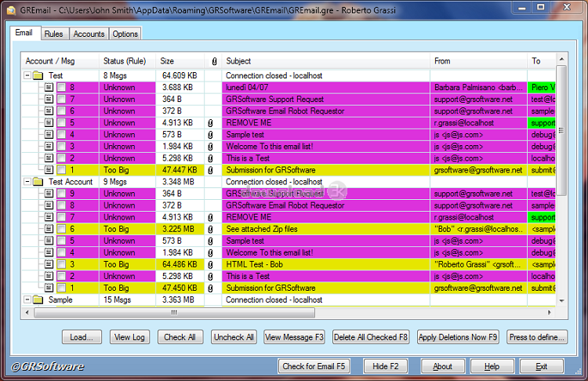The height and width of the screenshot is (381, 588).
Task: Check the checkbox for Test message 7
Action: coord(60,100)
